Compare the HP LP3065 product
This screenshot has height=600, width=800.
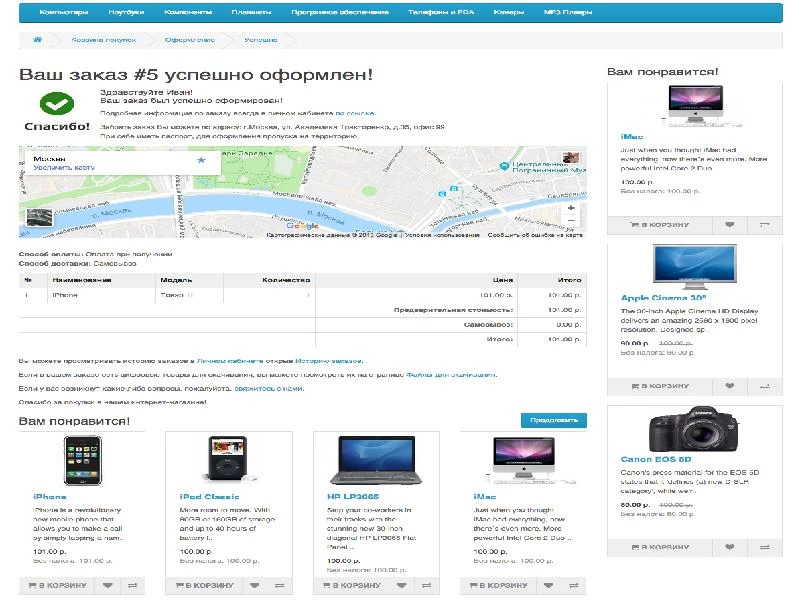(427, 585)
